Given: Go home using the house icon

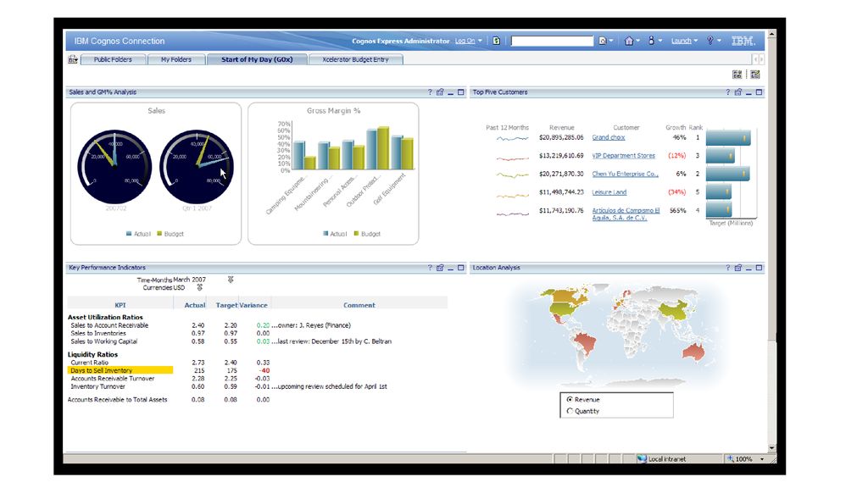Looking at the screenshot, I should point(628,41).
